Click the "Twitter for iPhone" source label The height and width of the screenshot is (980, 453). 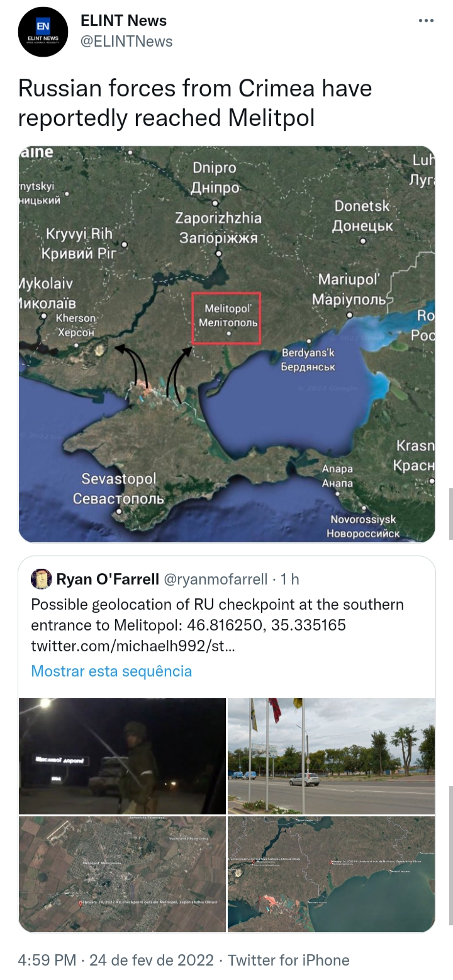[288, 960]
